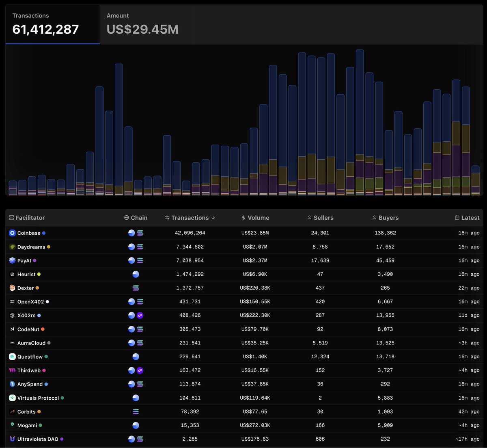Click the OpenX402 logo icon

pos(12,302)
